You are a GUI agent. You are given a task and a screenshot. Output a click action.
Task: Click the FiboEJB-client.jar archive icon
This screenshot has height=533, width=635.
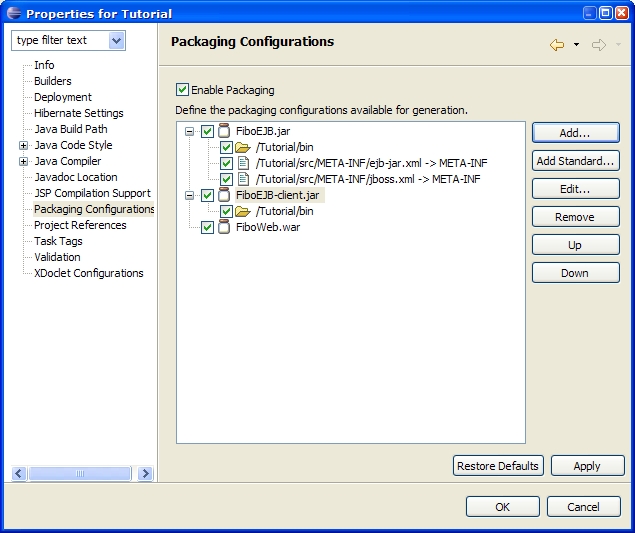[x=224, y=195]
